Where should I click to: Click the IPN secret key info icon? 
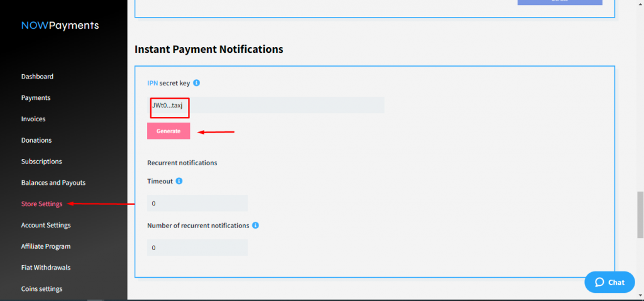click(x=196, y=83)
